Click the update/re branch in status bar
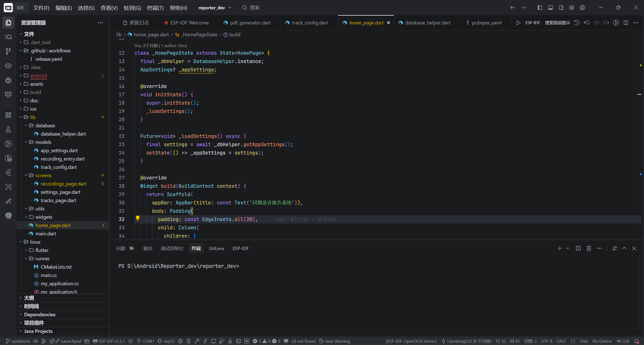644x345 pixels. (18, 341)
